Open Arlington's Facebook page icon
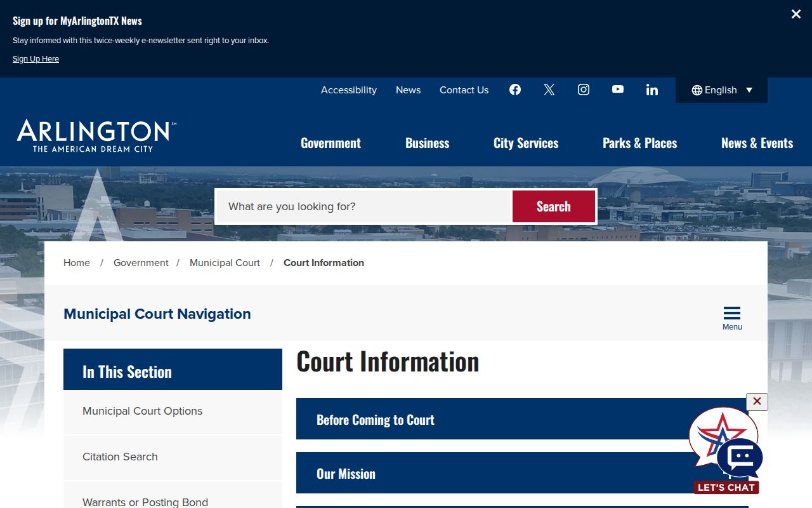This screenshot has height=508, width=812. (515, 90)
